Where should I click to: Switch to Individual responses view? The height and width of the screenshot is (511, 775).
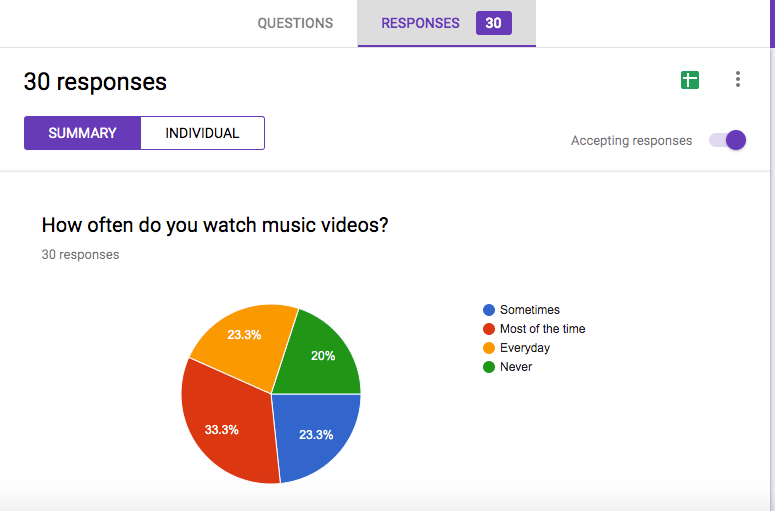click(x=202, y=133)
